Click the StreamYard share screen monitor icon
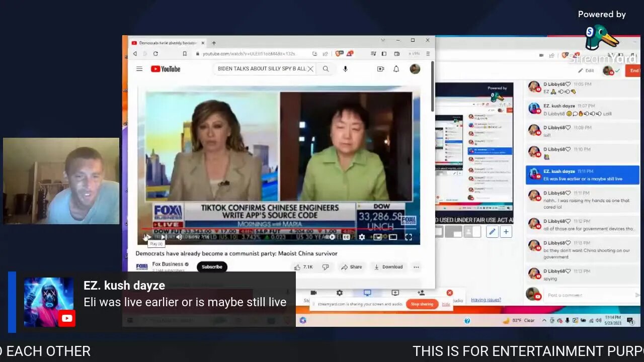644x362 pixels. [367, 293]
